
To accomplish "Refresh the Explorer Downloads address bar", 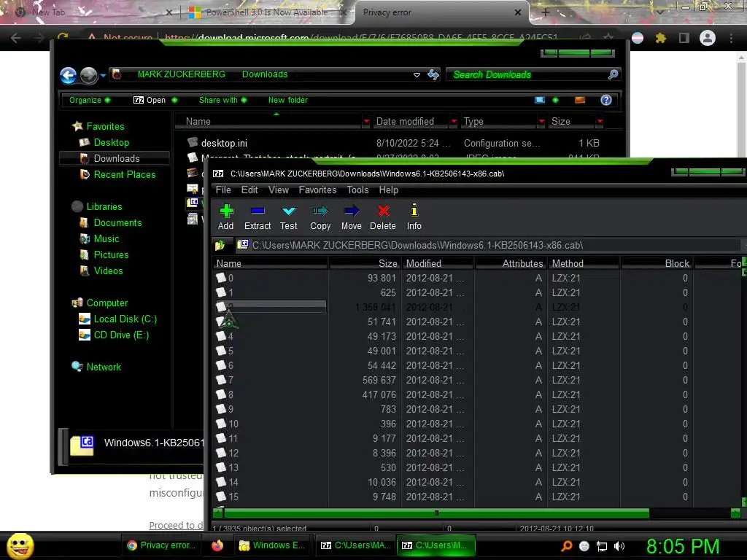I will coord(433,74).
